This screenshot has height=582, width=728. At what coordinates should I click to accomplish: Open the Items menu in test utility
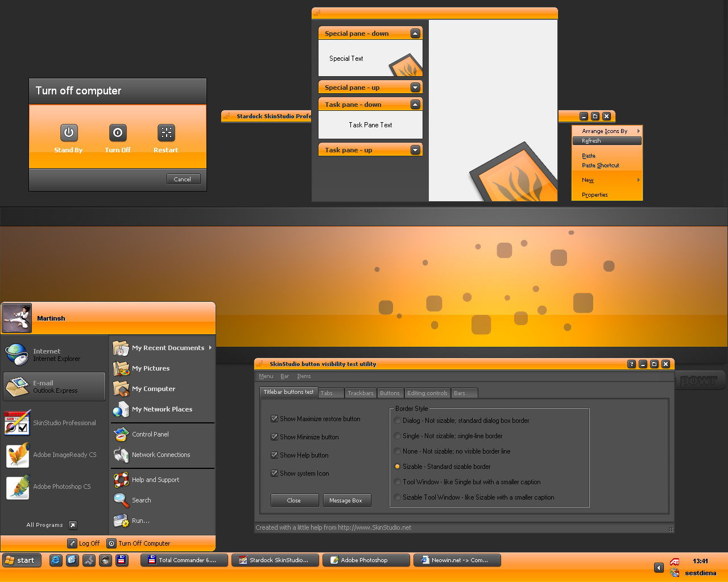click(304, 376)
